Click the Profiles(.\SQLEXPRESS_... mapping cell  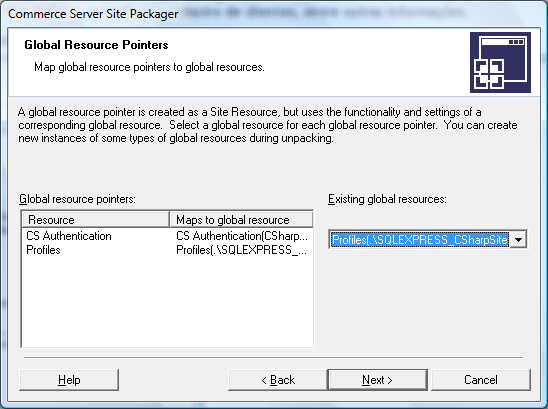click(x=241, y=250)
